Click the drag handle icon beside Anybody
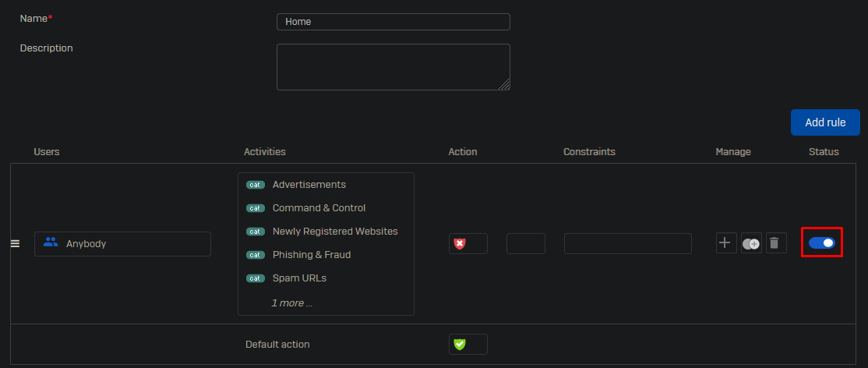868x368 pixels. pos(15,243)
